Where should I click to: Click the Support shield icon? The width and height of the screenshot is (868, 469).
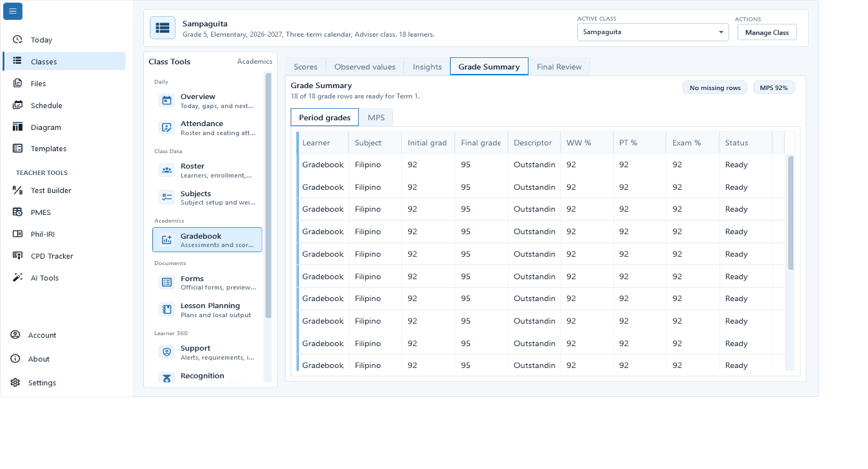167,352
